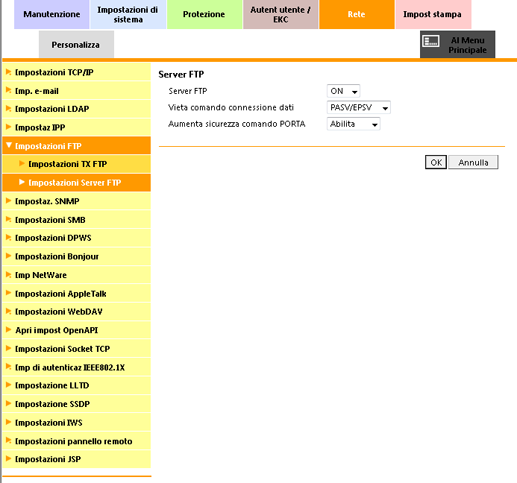The width and height of the screenshot is (517, 483).
Task: Open the Impost stampa tab
Action: pos(433,14)
